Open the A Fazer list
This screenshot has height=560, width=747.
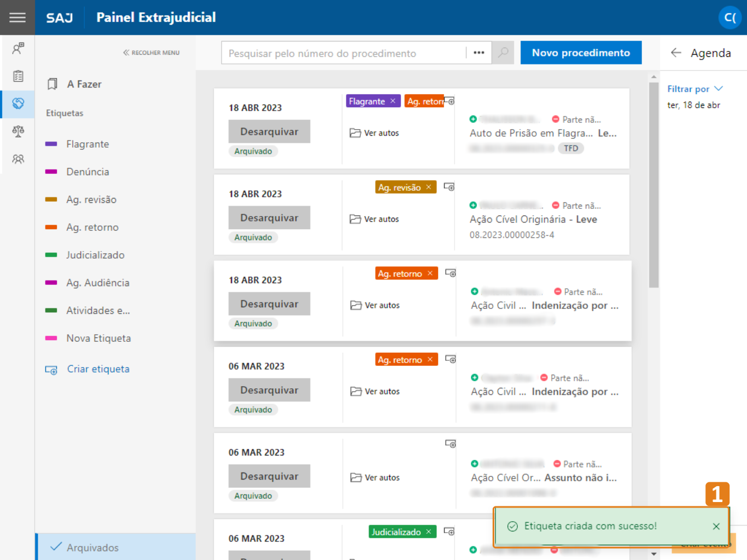point(74,84)
